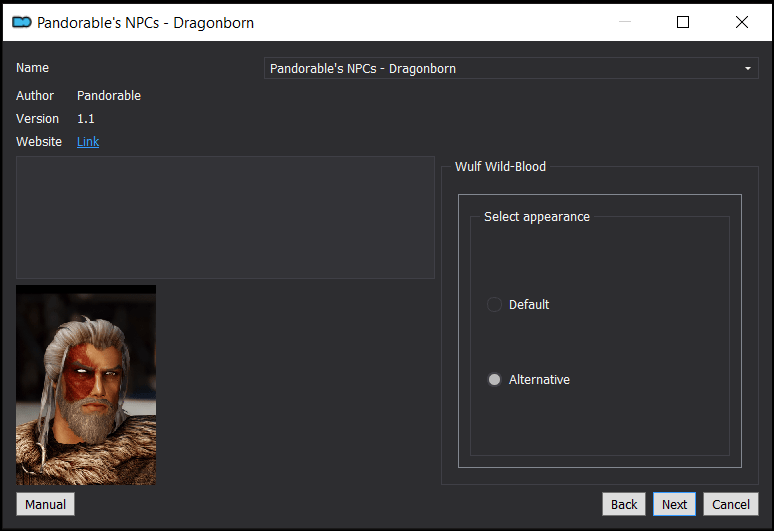This screenshot has height=531, width=774.
Task: Open the Name dropdown list
Action: [x=511, y=68]
